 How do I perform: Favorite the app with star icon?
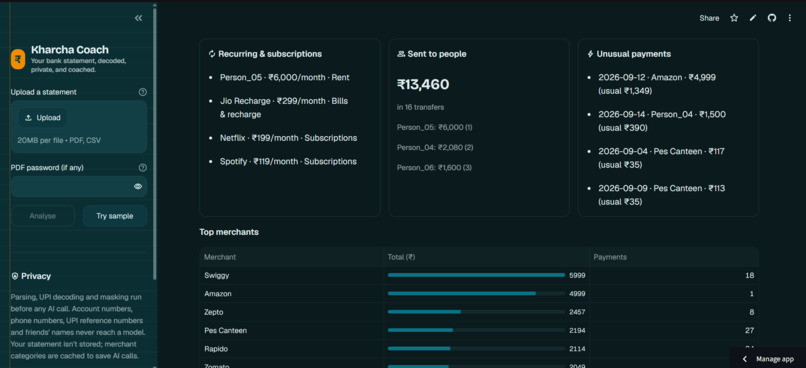pyautogui.click(x=734, y=18)
